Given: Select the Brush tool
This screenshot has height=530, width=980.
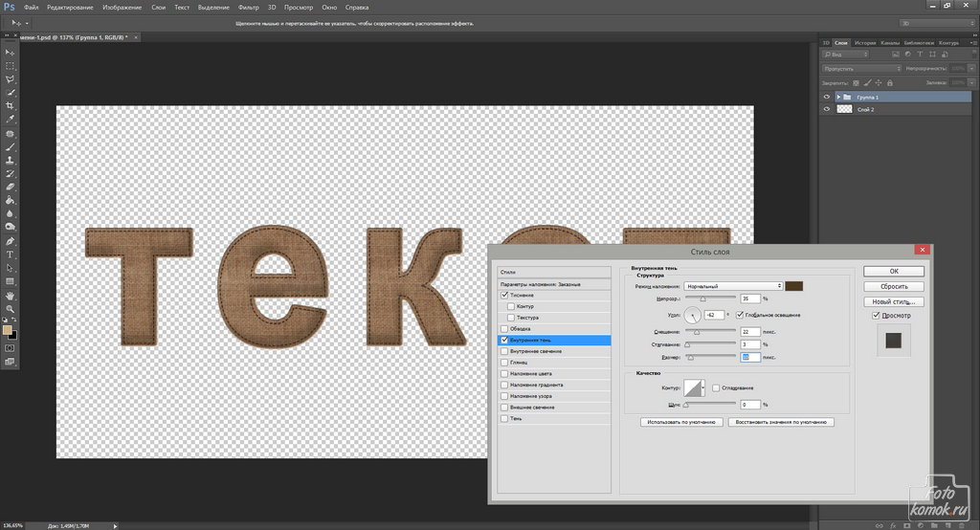Looking at the screenshot, I should click(x=10, y=147).
